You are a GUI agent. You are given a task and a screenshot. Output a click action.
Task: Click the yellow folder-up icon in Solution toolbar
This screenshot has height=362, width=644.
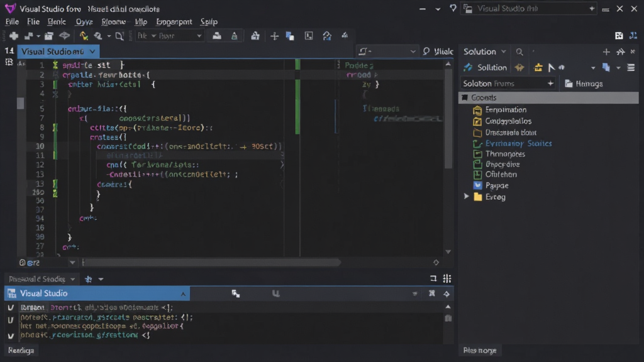(x=538, y=67)
